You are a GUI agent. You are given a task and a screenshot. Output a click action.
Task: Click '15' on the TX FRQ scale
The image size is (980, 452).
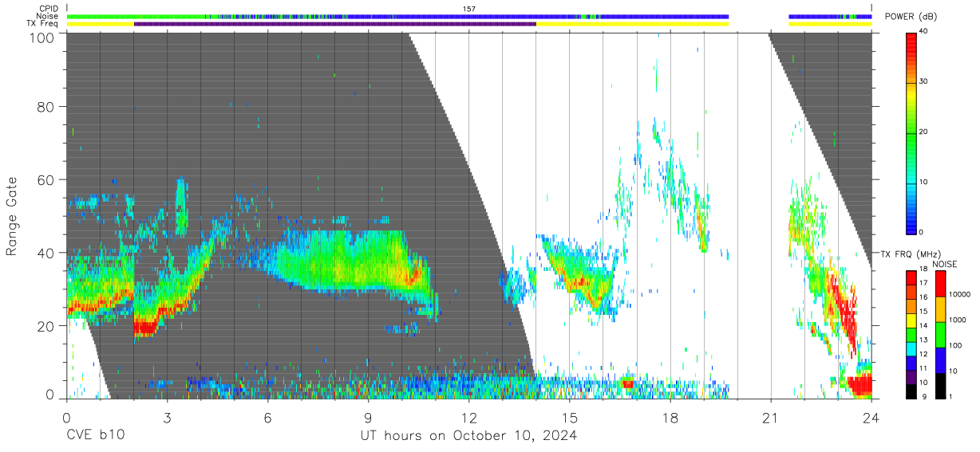coord(924,311)
